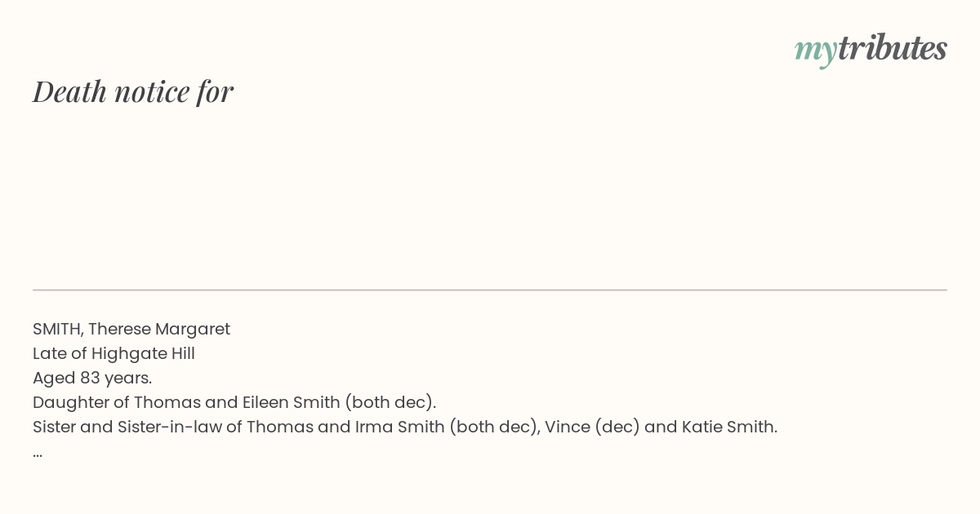Click the 'SMITH, Therese Margaret' name line
980x514 pixels.
[x=131, y=329]
